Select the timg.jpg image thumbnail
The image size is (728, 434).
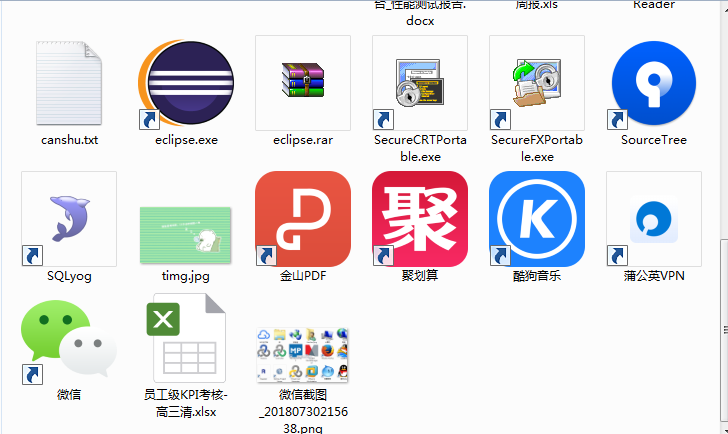(186, 235)
